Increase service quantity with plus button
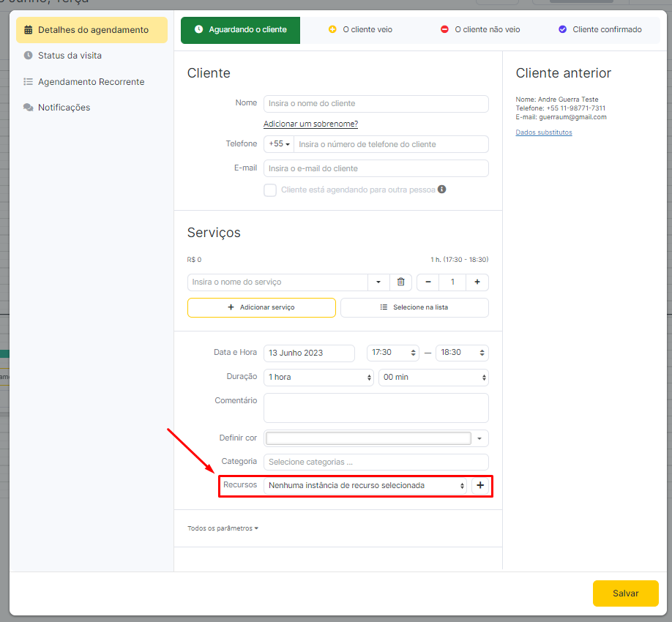This screenshot has width=672, height=622. click(477, 282)
